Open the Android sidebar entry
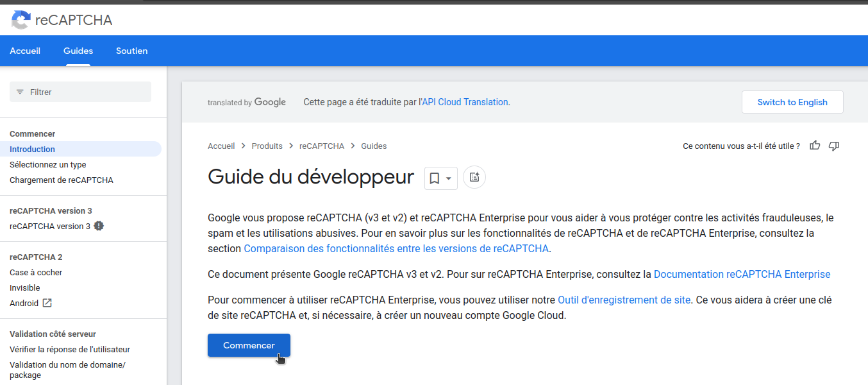 click(x=24, y=303)
